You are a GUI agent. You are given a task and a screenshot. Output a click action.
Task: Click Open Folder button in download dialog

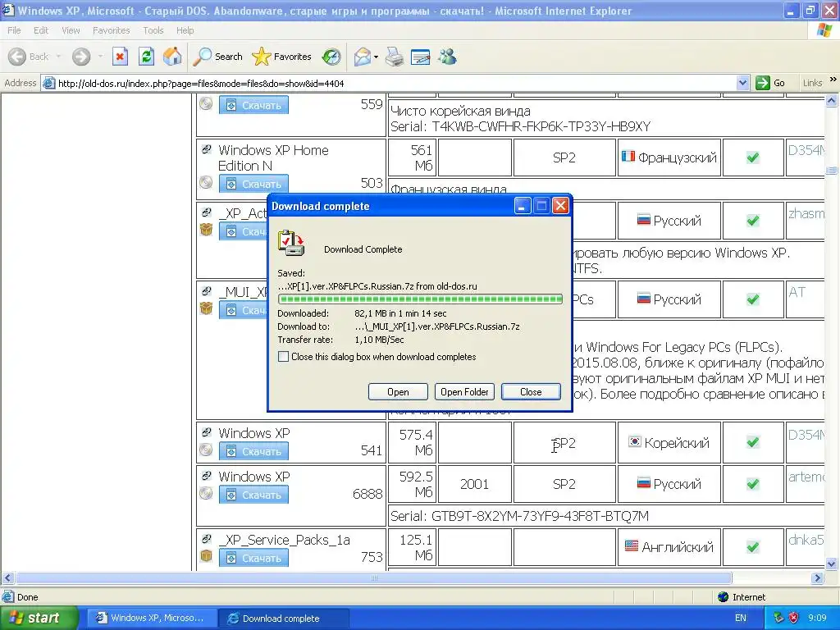click(x=464, y=391)
